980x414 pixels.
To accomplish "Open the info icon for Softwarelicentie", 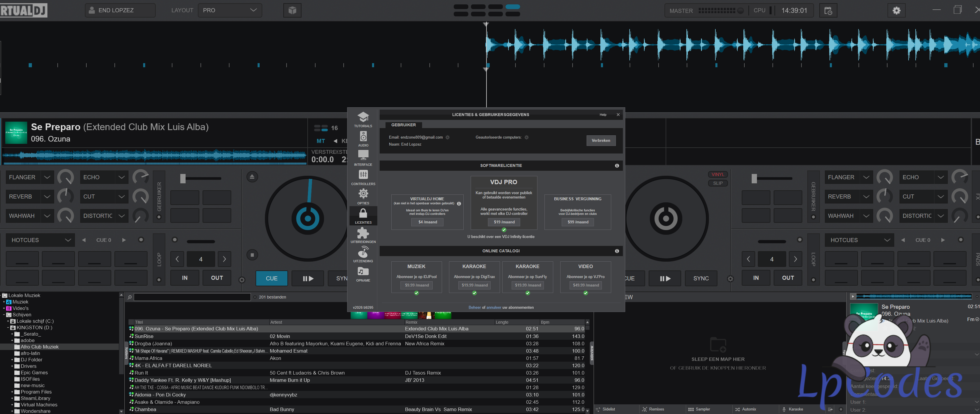I will (617, 166).
